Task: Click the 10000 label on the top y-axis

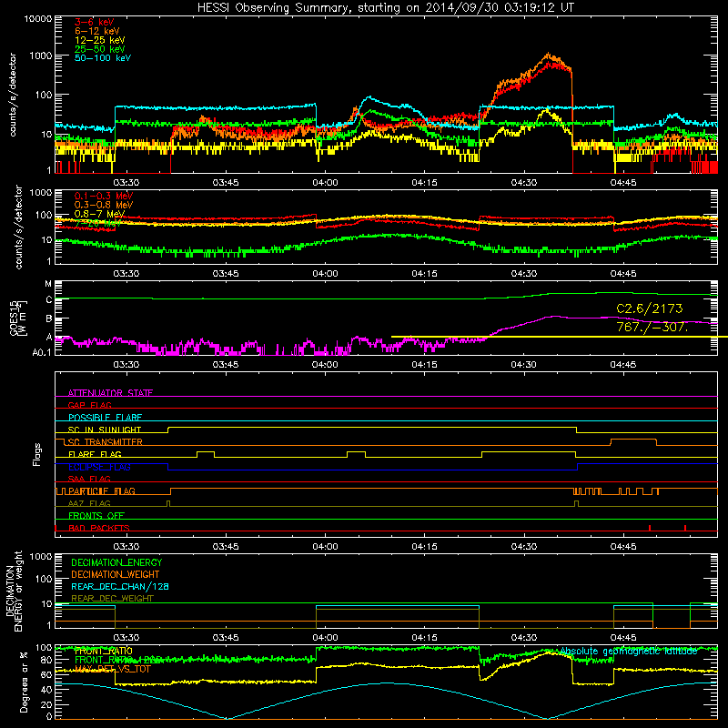Action: tap(37, 19)
